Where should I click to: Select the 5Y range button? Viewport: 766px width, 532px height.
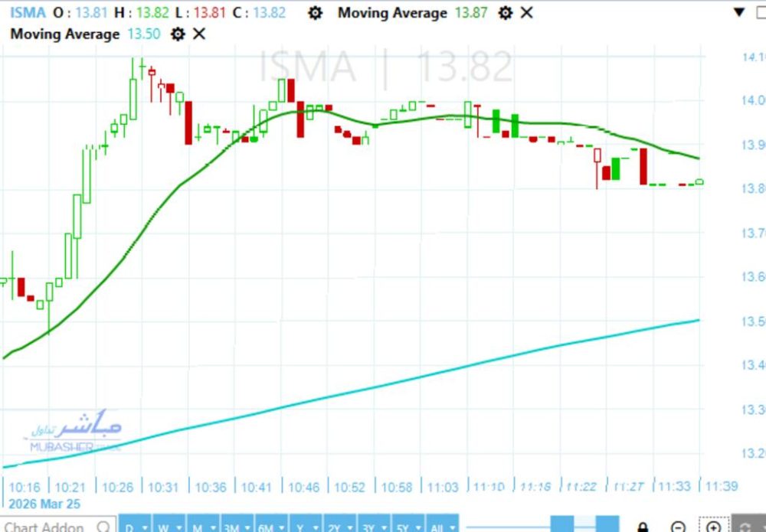(403, 527)
